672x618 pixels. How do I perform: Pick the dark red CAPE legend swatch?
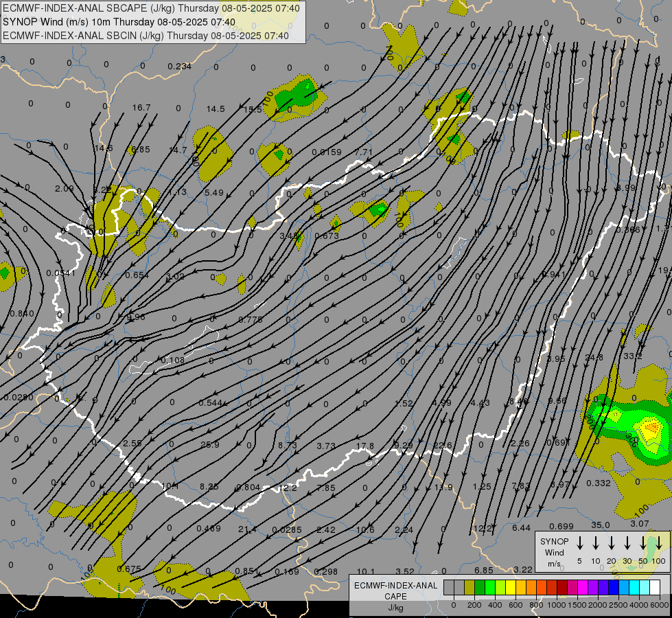562,587
